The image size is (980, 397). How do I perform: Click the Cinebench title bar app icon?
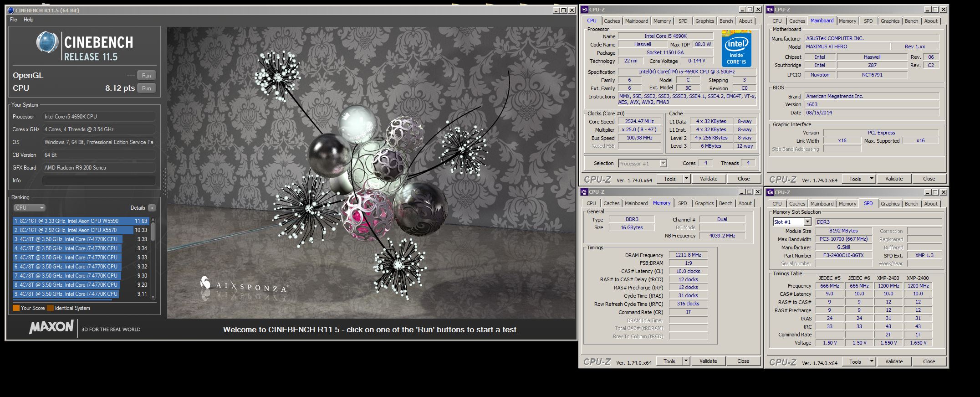10,10
